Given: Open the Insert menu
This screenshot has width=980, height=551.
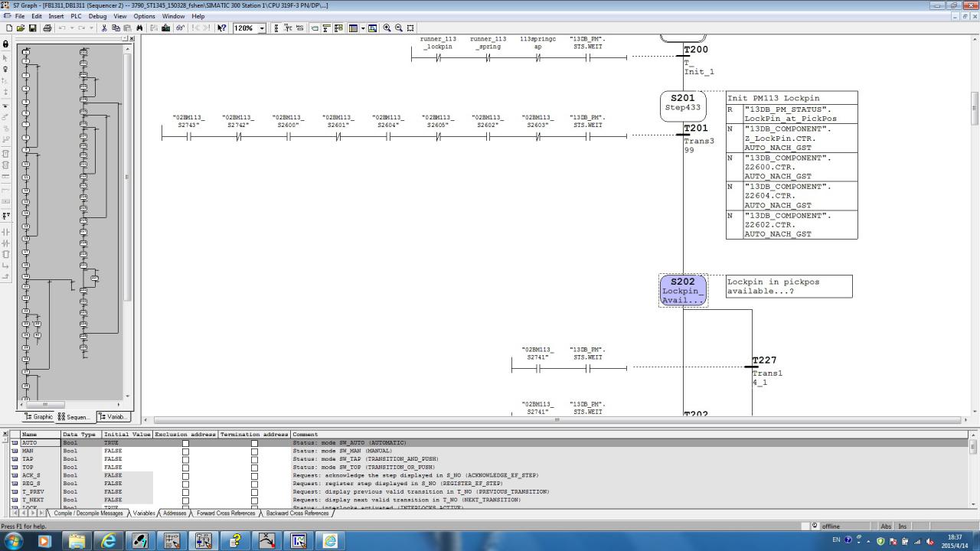Looking at the screenshot, I should pyautogui.click(x=56, y=16).
